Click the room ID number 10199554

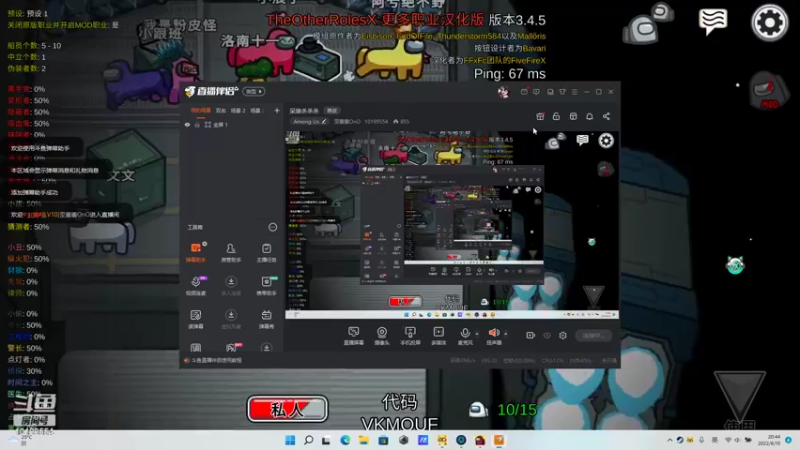[376, 121]
